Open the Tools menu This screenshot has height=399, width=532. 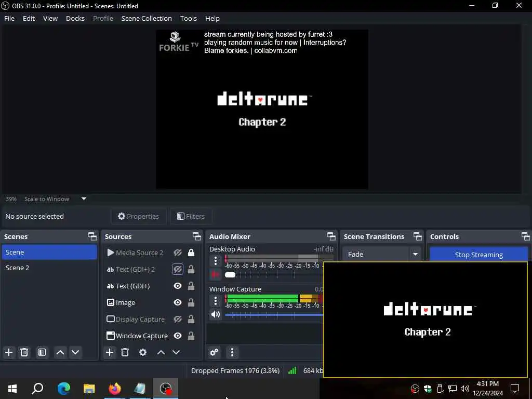click(x=188, y=18)
